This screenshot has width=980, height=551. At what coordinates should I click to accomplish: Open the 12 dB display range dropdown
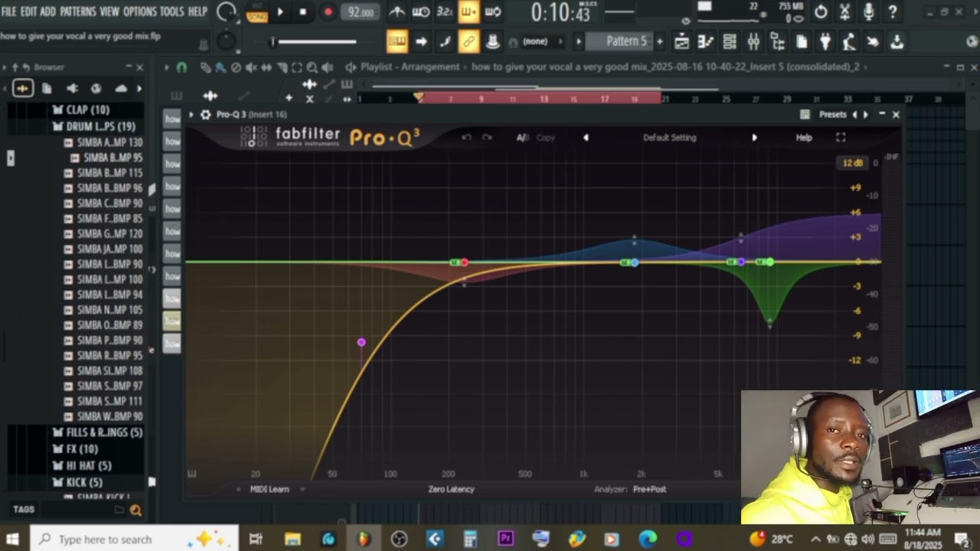pyautogui.click(x=852, y=163)
